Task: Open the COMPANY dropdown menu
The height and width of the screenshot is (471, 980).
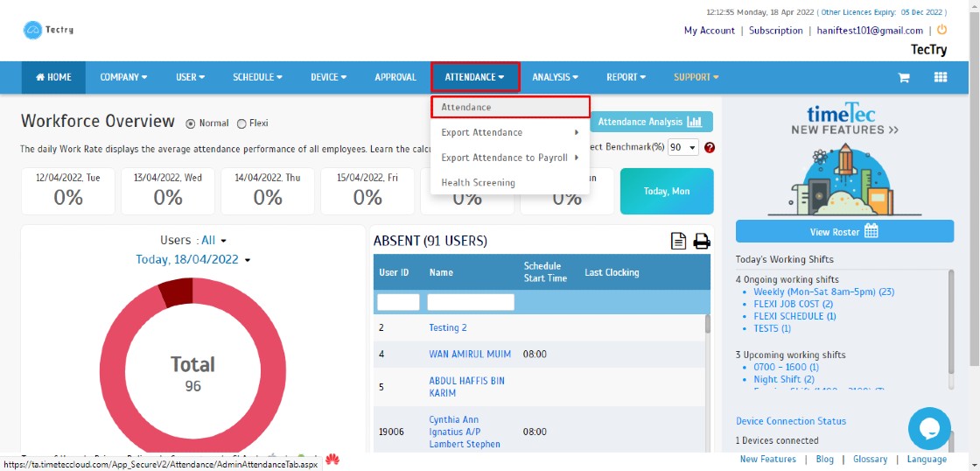Action: 123,78
